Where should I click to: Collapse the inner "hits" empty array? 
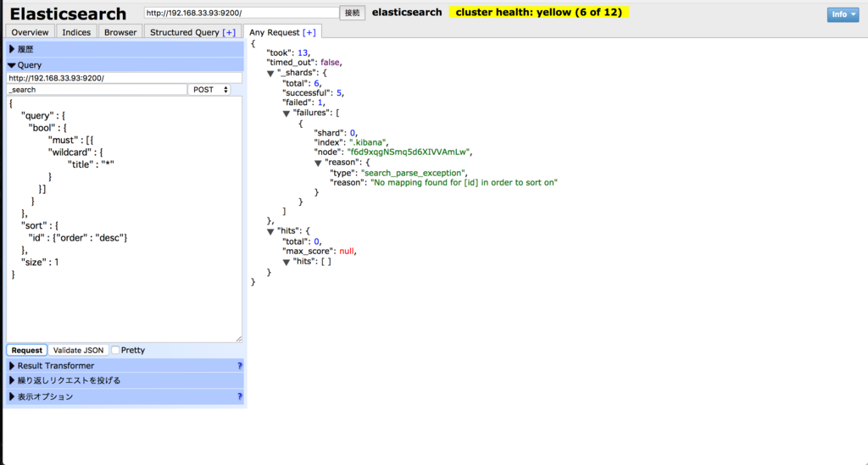pyautogui.click(x=287, y=262)
